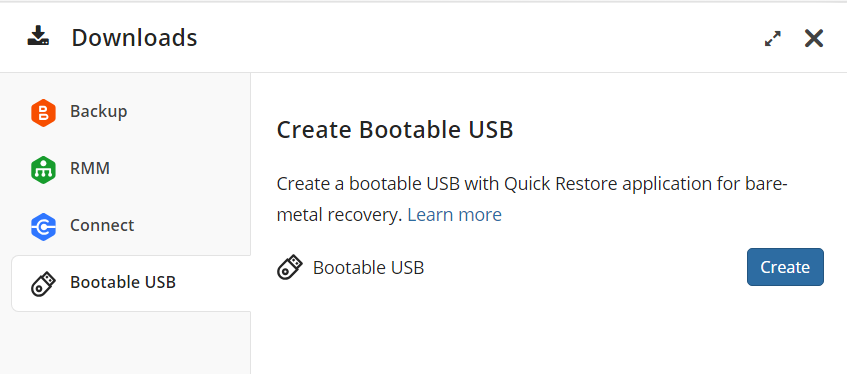The image size is (847, 374).
Task: Click the orange Backup hexagon icon
Action: coord(43,112)
